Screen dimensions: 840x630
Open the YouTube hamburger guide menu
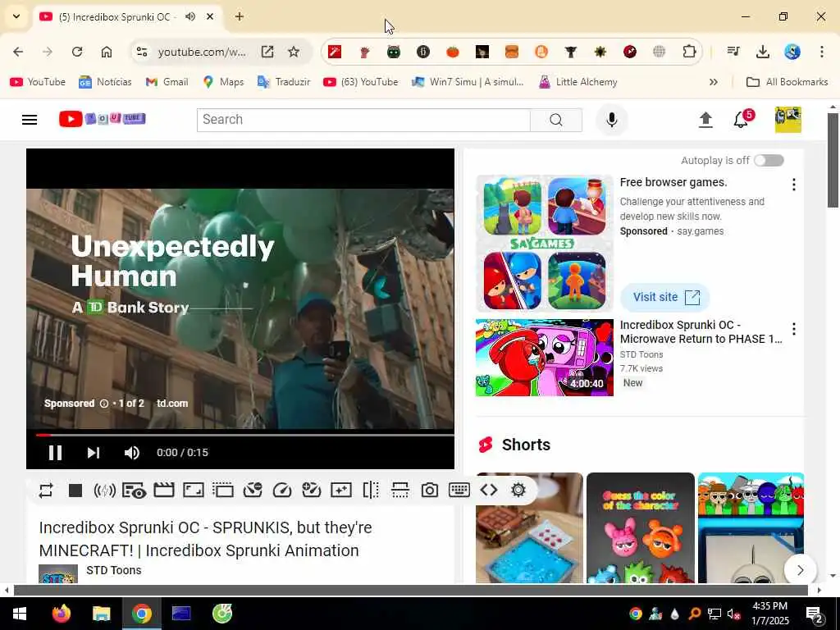click(x=30, y=120)
